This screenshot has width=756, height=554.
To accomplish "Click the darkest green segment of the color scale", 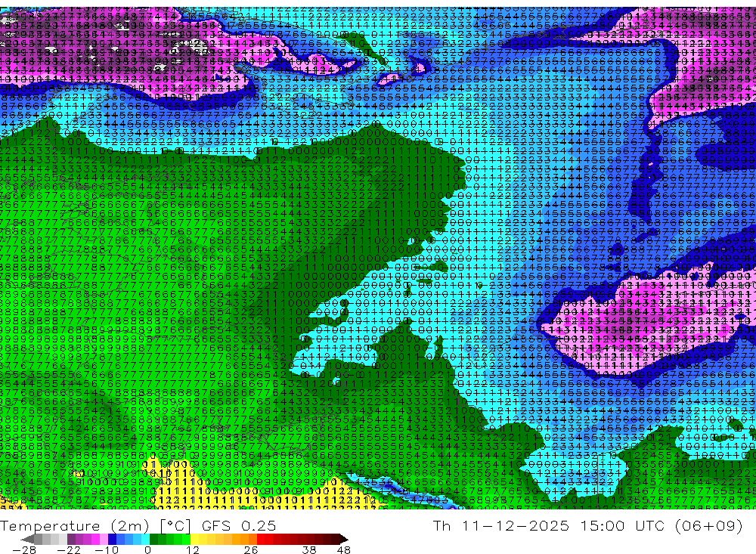I will [153, 540].
